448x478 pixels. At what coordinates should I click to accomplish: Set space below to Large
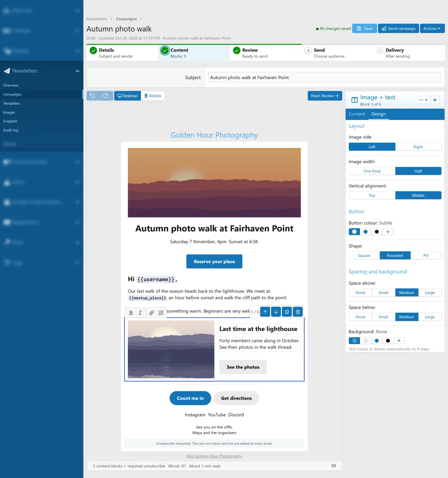point(430,317)
